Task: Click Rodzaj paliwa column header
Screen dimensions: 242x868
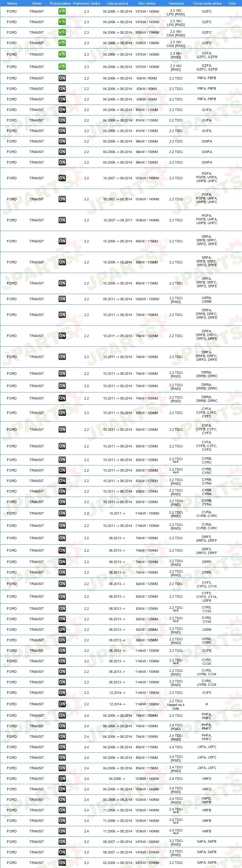Action: coord(60,3)
